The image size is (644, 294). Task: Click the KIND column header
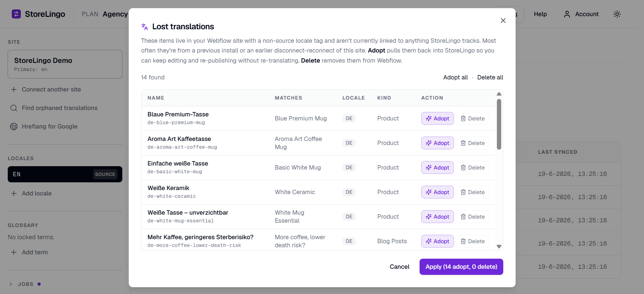coord(384,98)
